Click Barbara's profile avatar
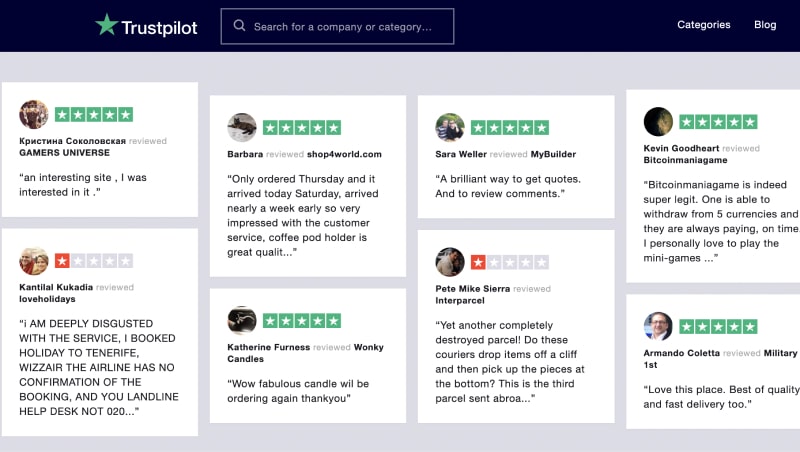 coord(242,127)
